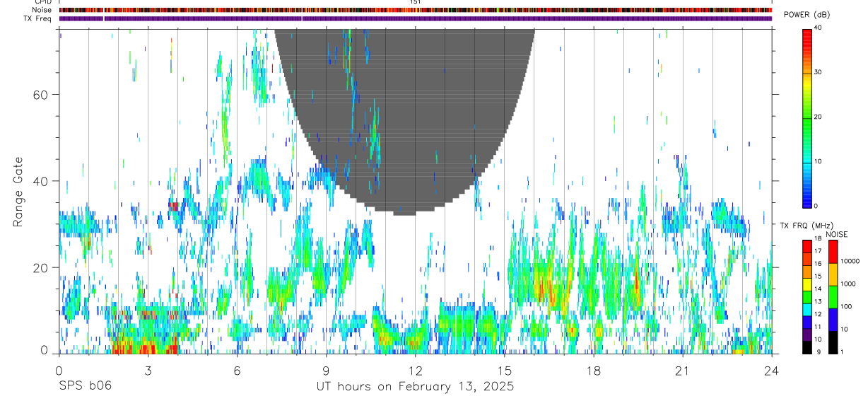Pick the 12 MHz label on TX FRQ legend

818,314
